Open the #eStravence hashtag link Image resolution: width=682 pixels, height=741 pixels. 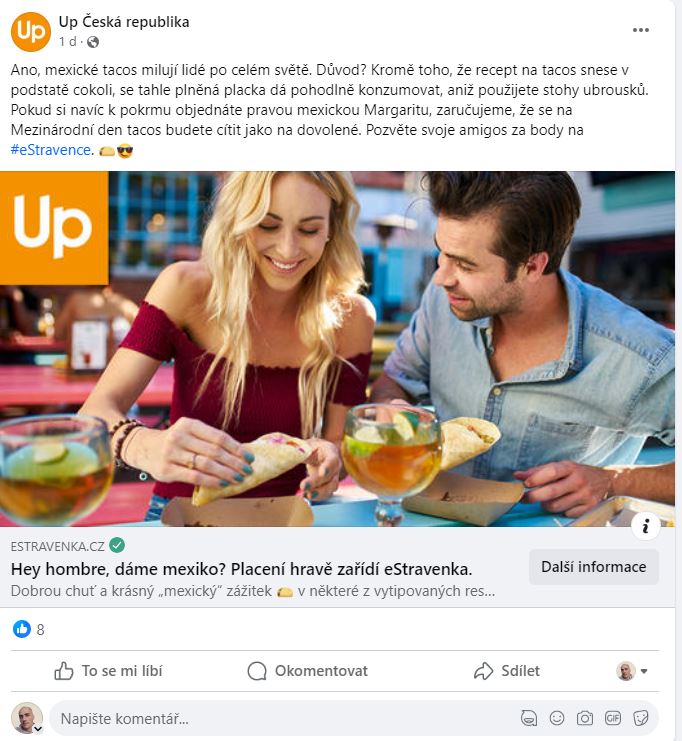point(51,150)
